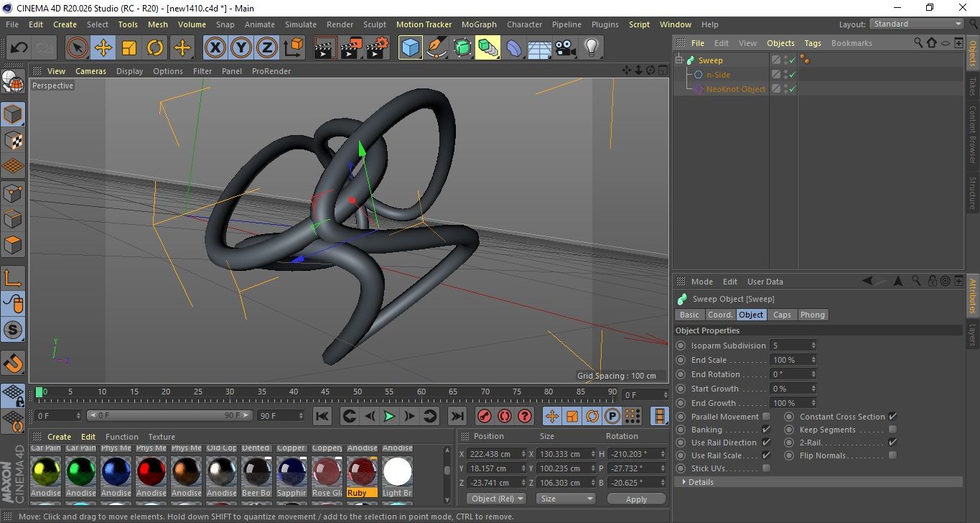Enable the Parallel Movement checkbox
Viewport: 980px width, 523px height.
click(766, 417)
